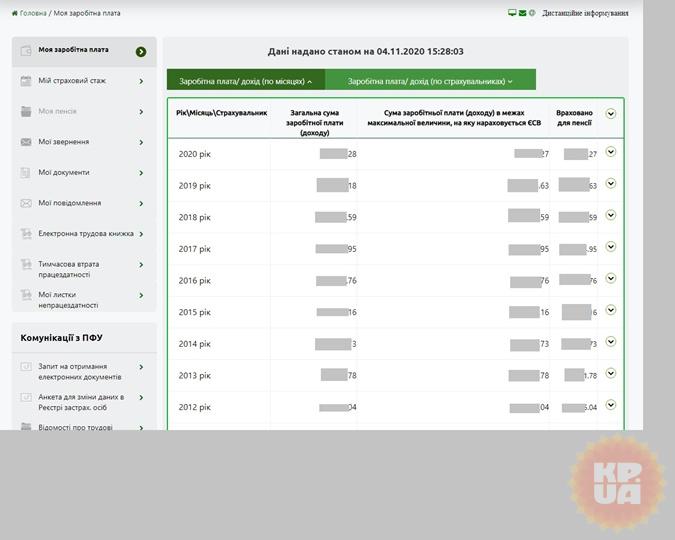
Task: Click the document icon beside Мої документи
Action: [27, 173]
